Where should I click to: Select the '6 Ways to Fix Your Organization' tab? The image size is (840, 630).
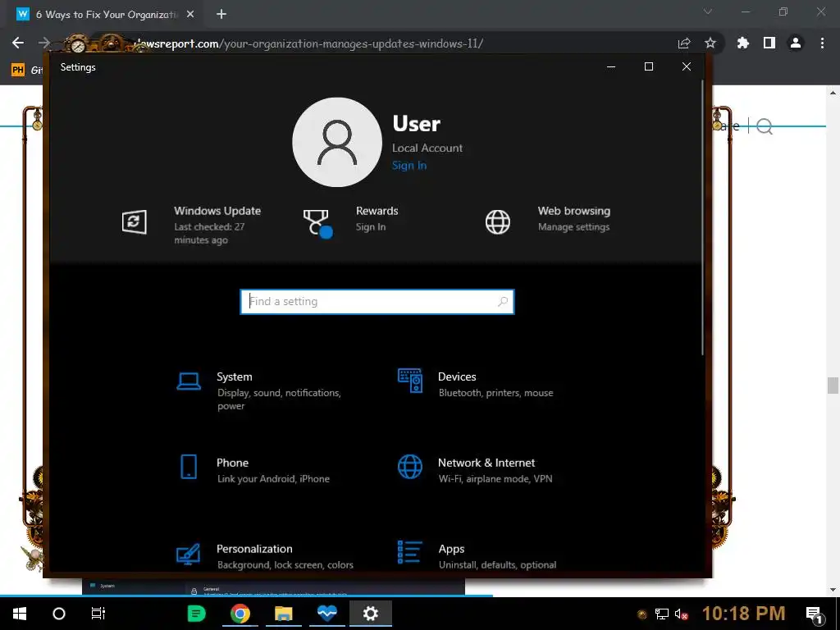106,15
